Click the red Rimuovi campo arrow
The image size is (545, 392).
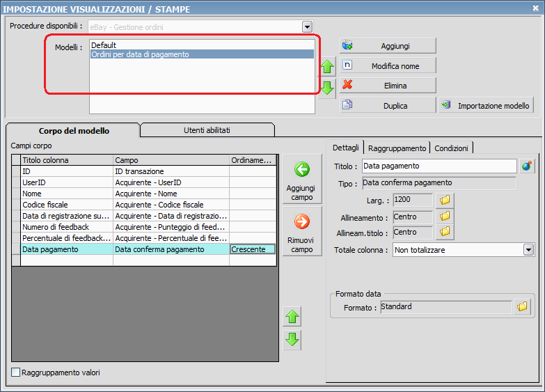(302, 231)
